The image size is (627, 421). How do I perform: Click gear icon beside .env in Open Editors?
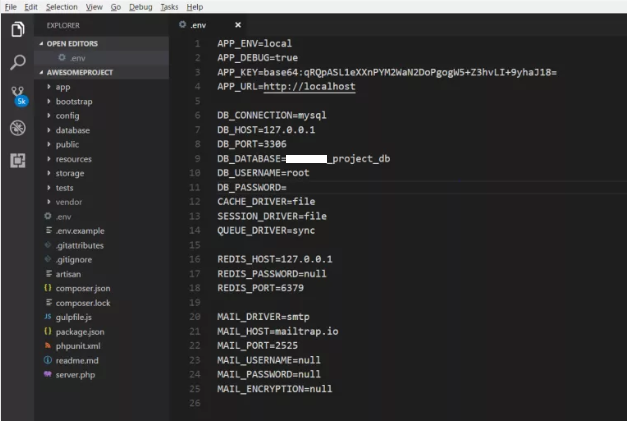click(62, 58)
